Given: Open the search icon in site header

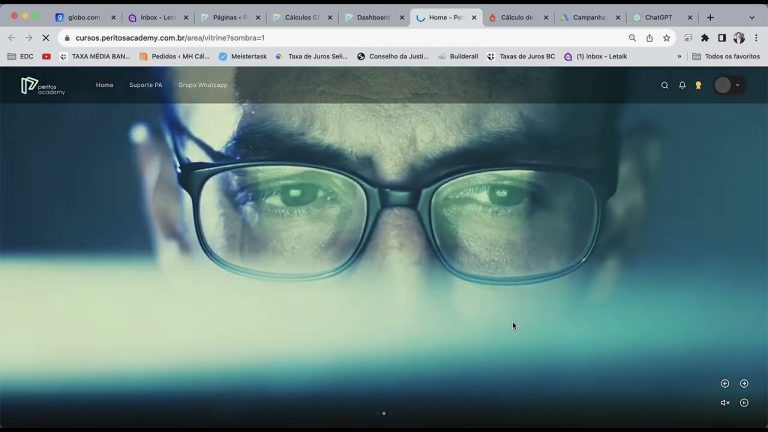Looking at the screenshot, I should [664, 86].
